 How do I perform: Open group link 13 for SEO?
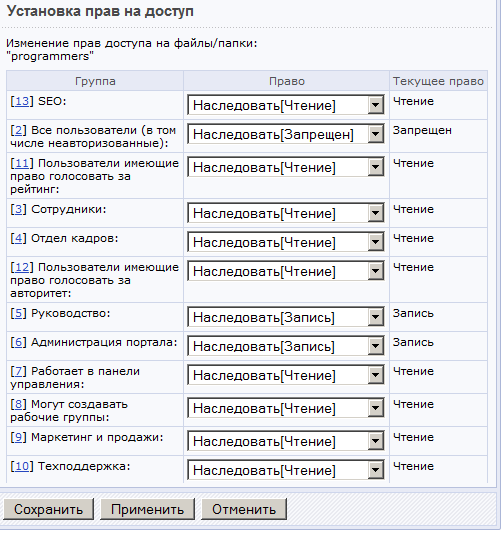point(22,101)
